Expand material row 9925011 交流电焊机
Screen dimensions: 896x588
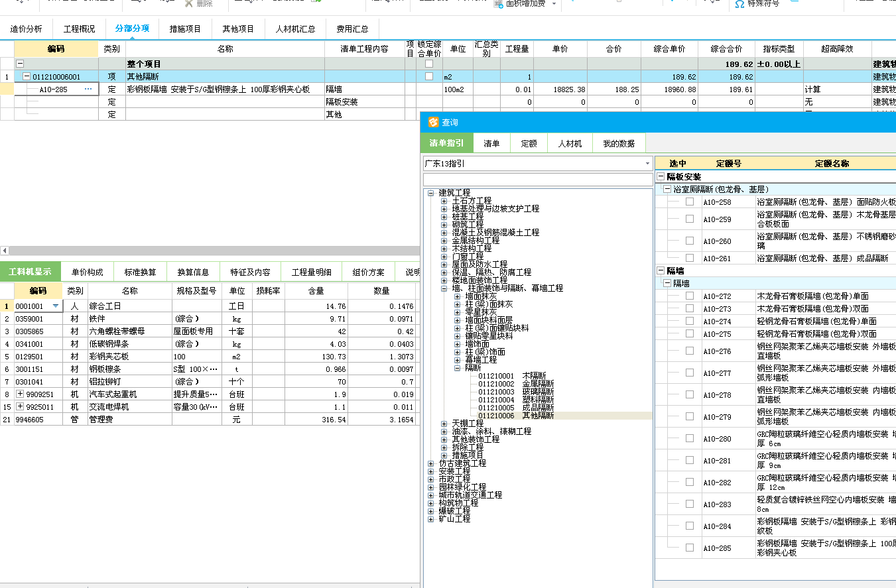click(x=20, y=407)
